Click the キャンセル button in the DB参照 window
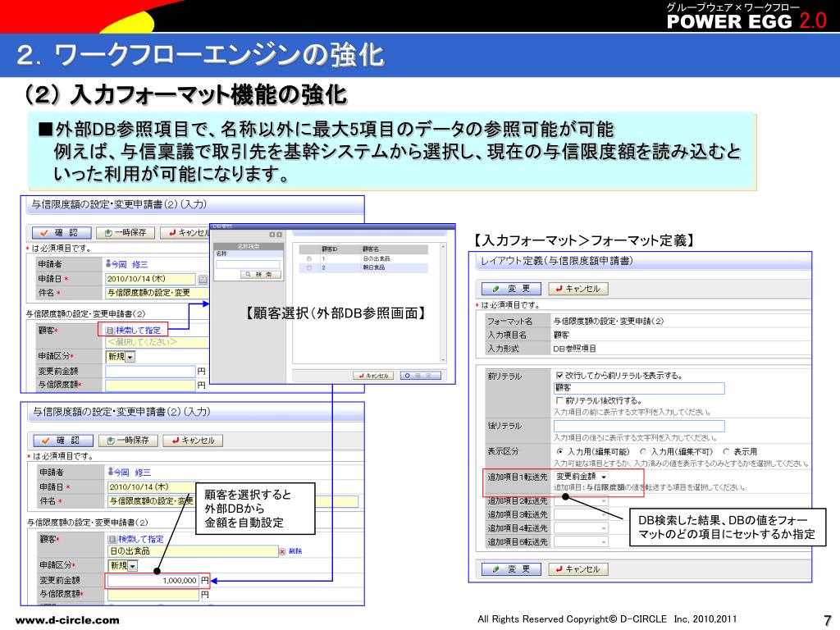 coord(373,376)
